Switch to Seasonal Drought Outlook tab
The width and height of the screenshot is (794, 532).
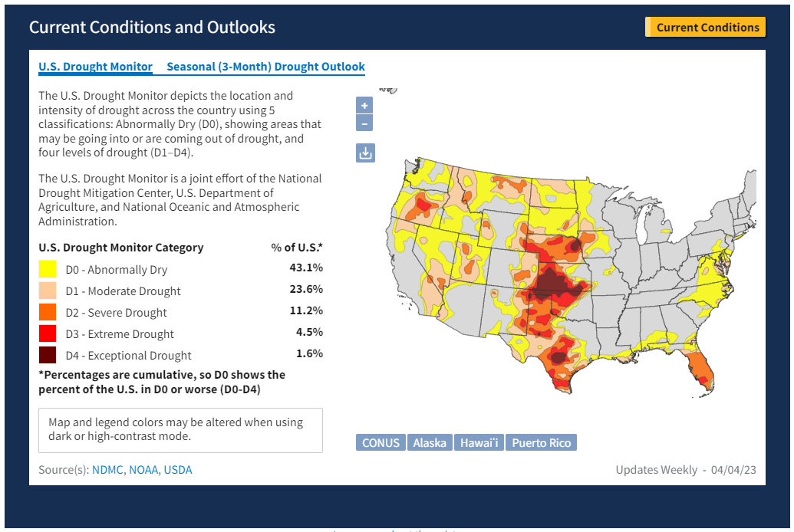click(265, 67)
